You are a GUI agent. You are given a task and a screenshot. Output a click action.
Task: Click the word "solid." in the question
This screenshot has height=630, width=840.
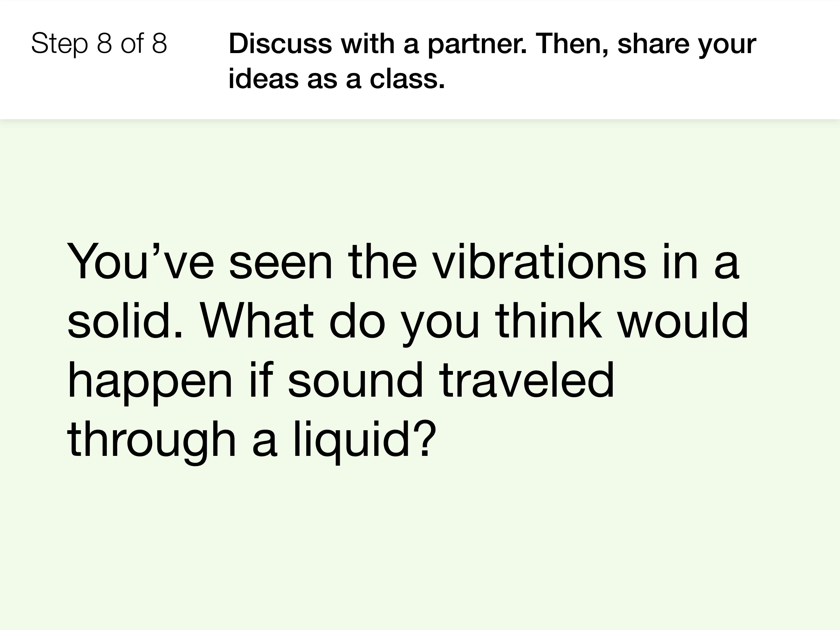pos(125,321)
